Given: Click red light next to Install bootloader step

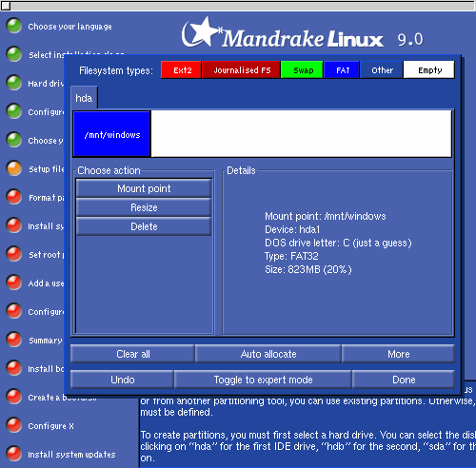Looking at the screenshot, I should pos(14,368).
